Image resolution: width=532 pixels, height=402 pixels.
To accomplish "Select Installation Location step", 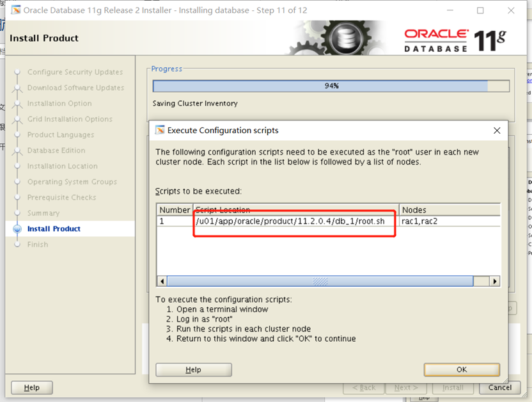I will 63,166.
